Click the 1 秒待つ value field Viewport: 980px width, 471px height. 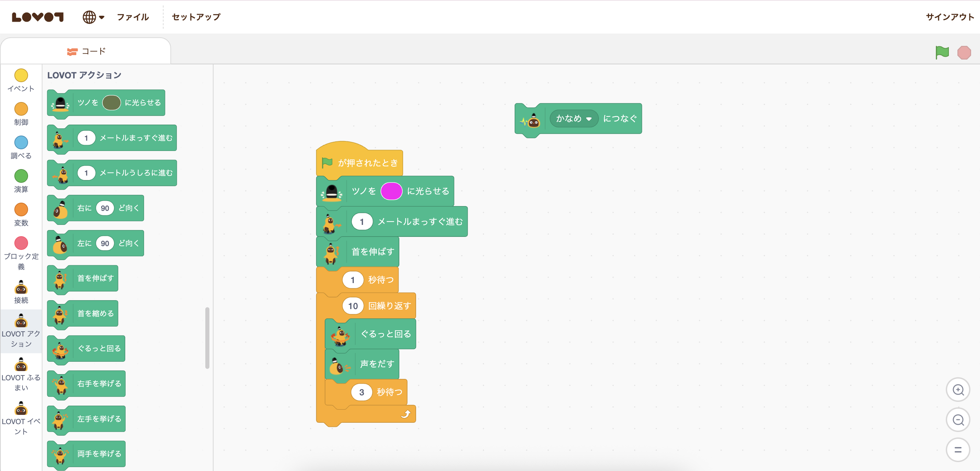click(x=353, y=280)
